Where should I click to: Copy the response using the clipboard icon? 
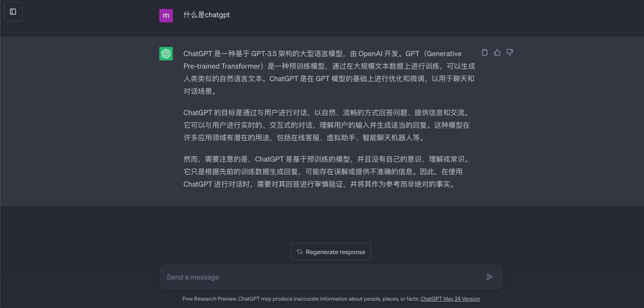[x=484, y=53]
